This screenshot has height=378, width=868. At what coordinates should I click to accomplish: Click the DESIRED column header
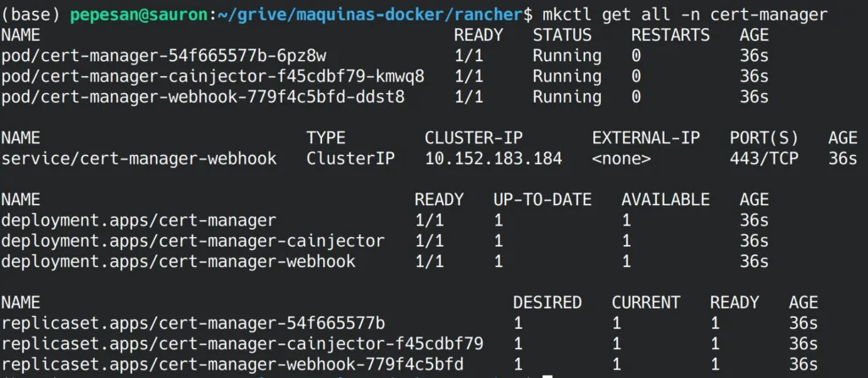click(x=548, y=303)
